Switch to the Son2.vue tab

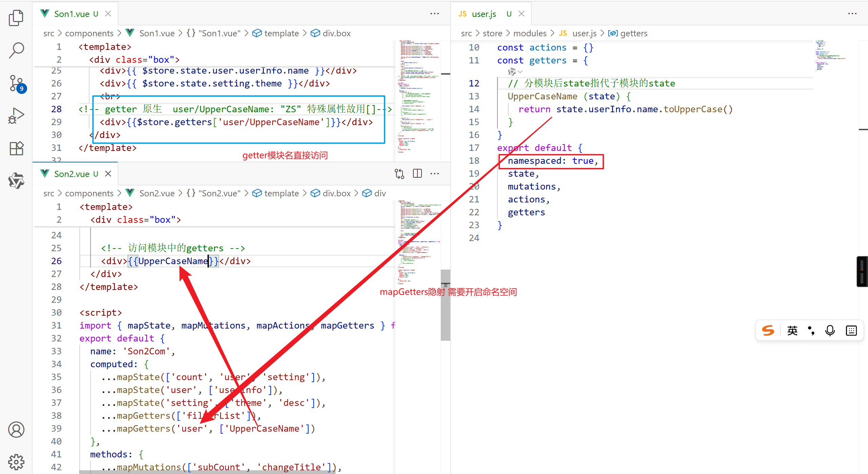click(x=72, y=174)
